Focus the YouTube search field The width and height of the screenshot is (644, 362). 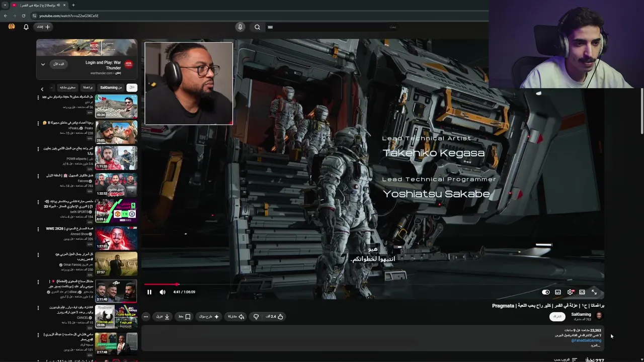pos(332,27)
